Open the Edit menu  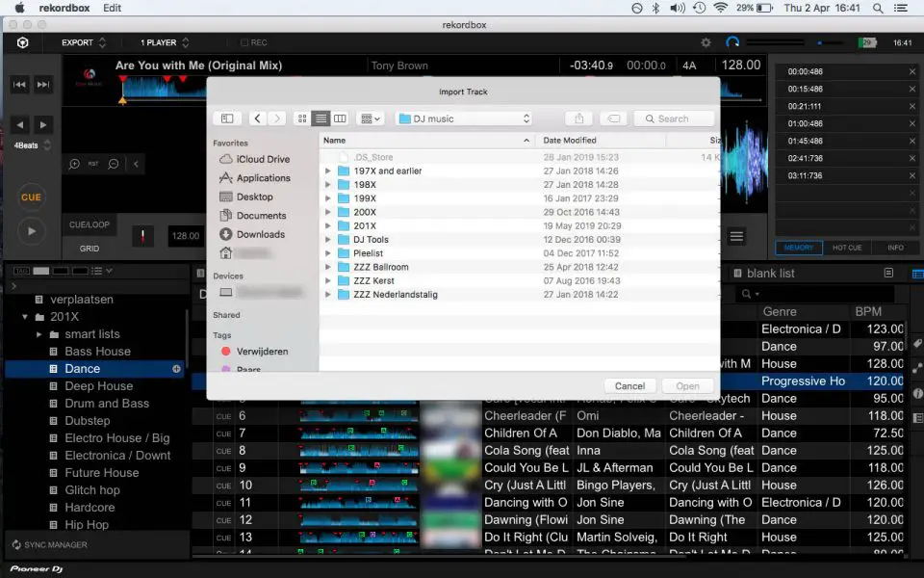tap(112, 8)
